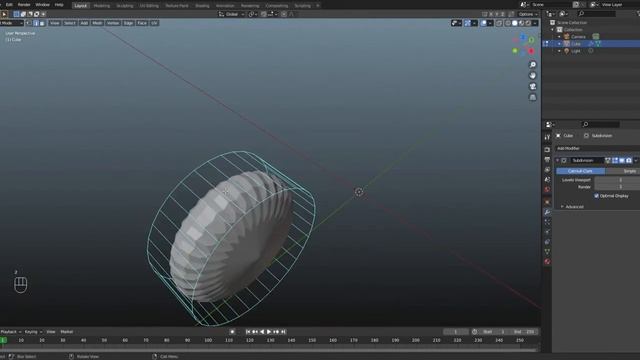
Task: Switch to the Sculpting workspace tab
Action: [x=124, y=6]
